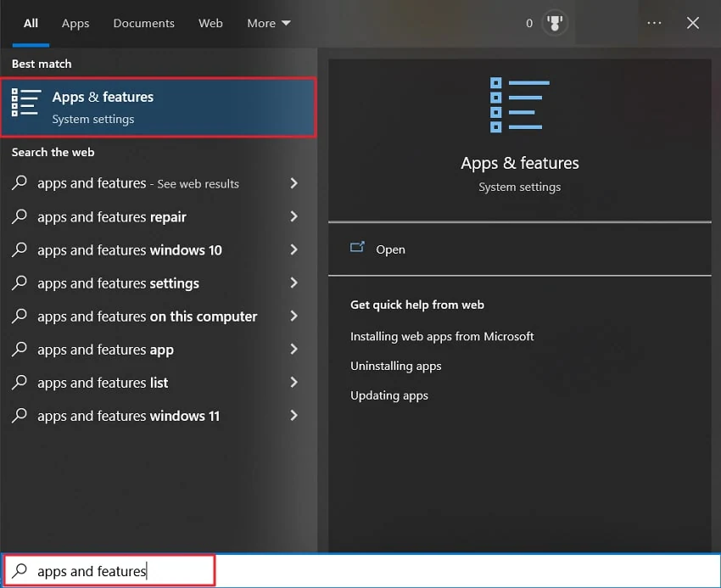
Task: Select 'apps and features on this computer' suggestion
Action: point(147,316)
